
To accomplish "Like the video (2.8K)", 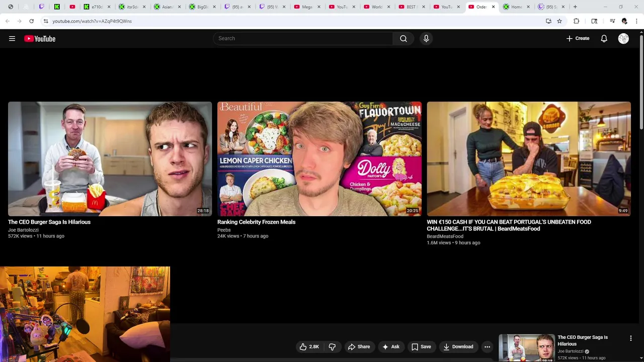I will [309, 346].
